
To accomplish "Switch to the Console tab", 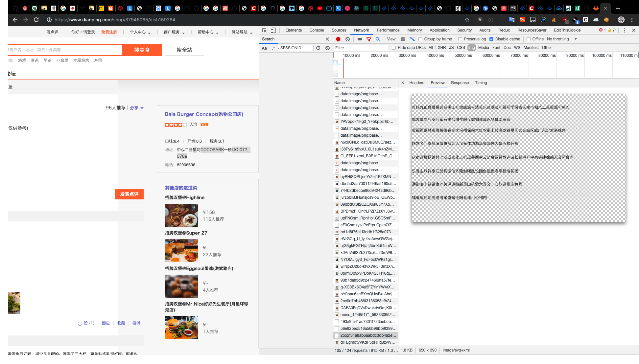I will click(317, 30).
